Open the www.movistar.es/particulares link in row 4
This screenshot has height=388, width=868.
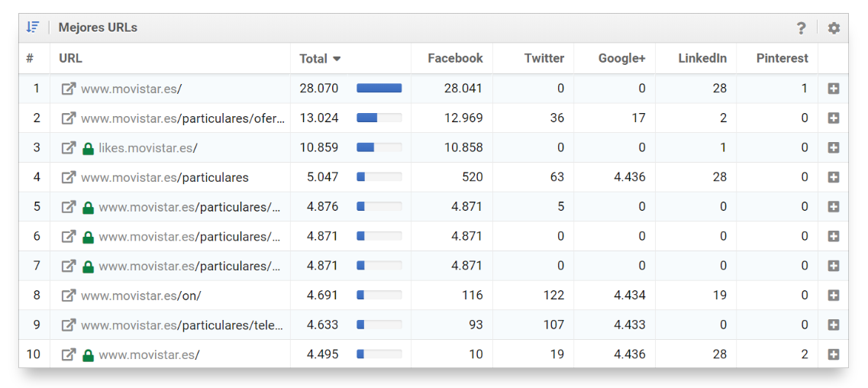coord(165,177)
